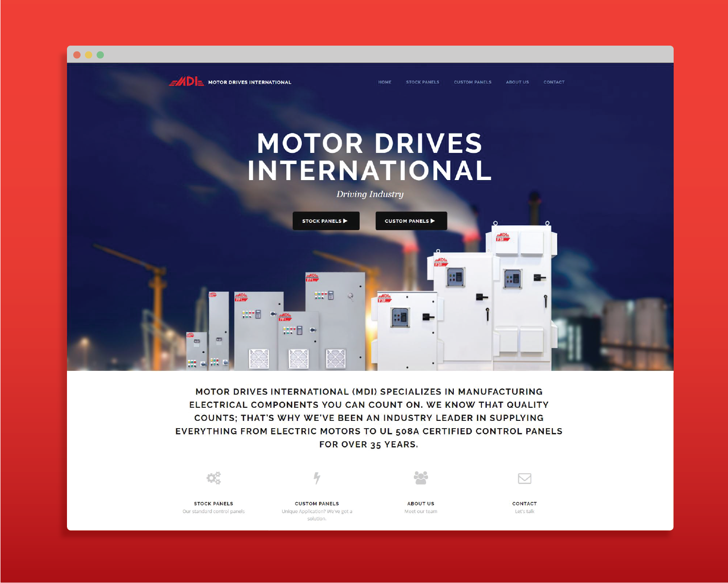Click the 'Unique Application? We've got a solution.' text

click(317, 515)
